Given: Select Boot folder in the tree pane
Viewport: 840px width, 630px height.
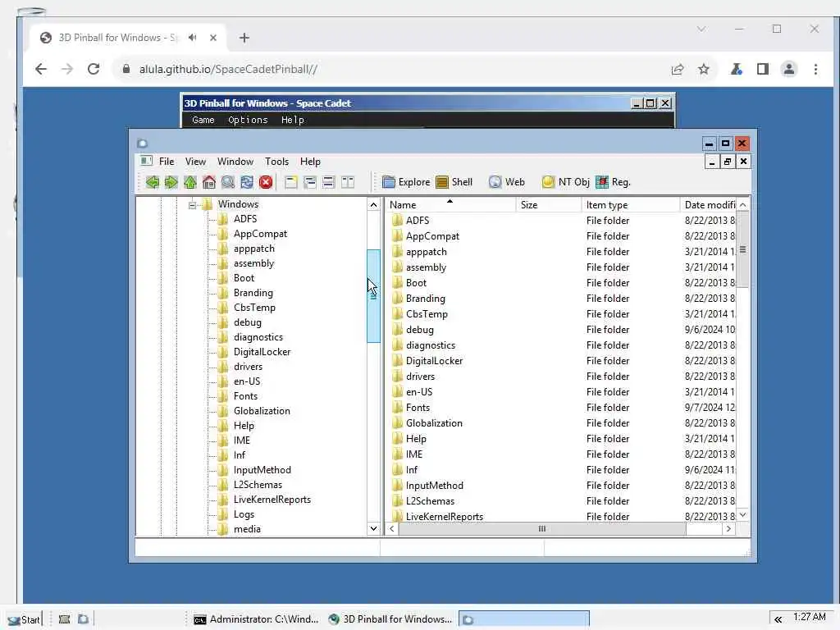Looking at the screenshot, I should (x=244, y=278).
